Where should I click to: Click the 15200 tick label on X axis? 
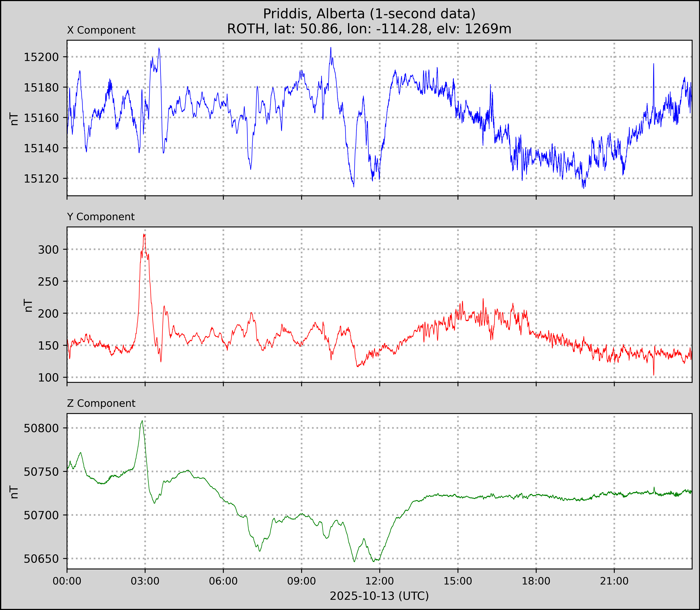coord(41,57)
